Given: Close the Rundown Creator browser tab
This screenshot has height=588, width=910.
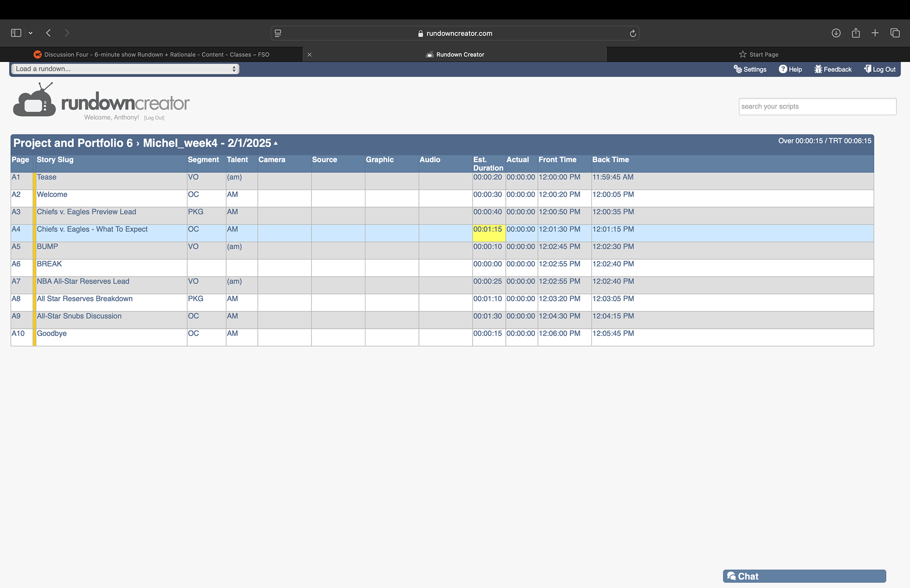Looking at the screenshot, I should 309,54.
